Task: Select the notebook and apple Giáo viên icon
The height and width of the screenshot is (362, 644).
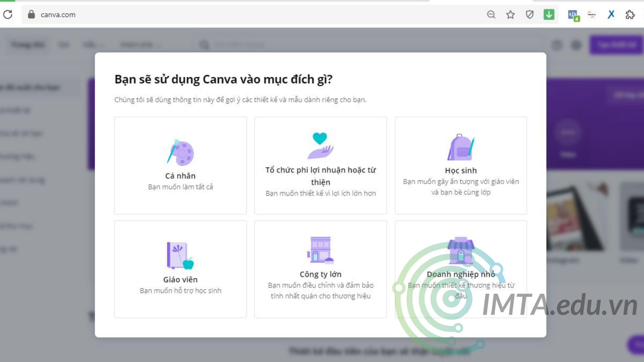Action: point(180,256)
